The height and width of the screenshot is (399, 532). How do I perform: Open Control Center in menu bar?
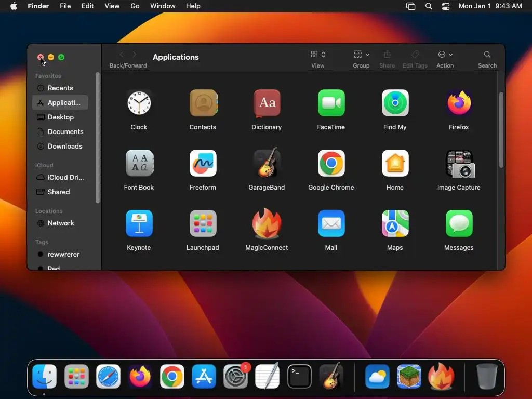(x=446, y=6)
